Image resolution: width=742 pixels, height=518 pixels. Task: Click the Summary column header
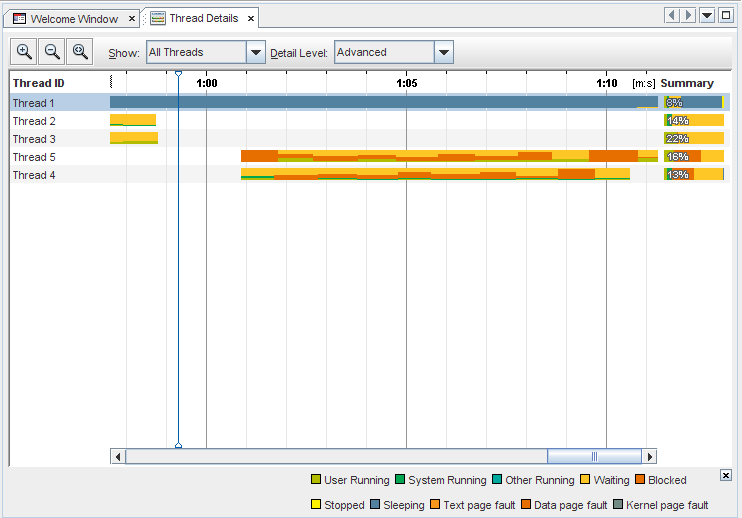point(687,83)
